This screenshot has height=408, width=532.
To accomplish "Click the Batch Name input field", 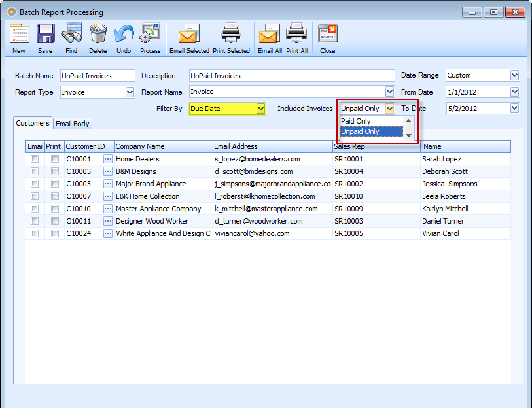I will 98,76.
